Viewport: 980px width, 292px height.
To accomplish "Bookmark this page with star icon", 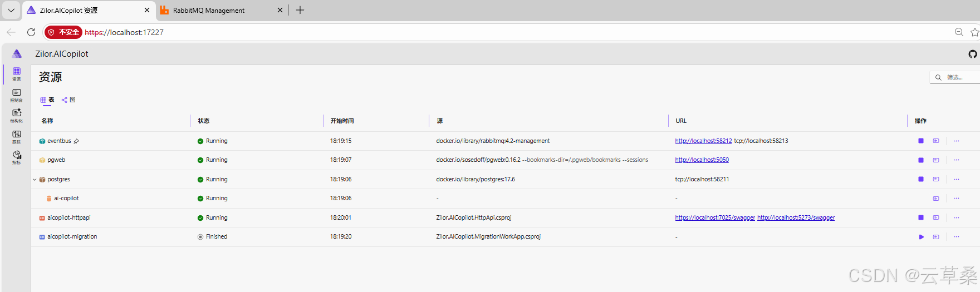I will [974, 32].
